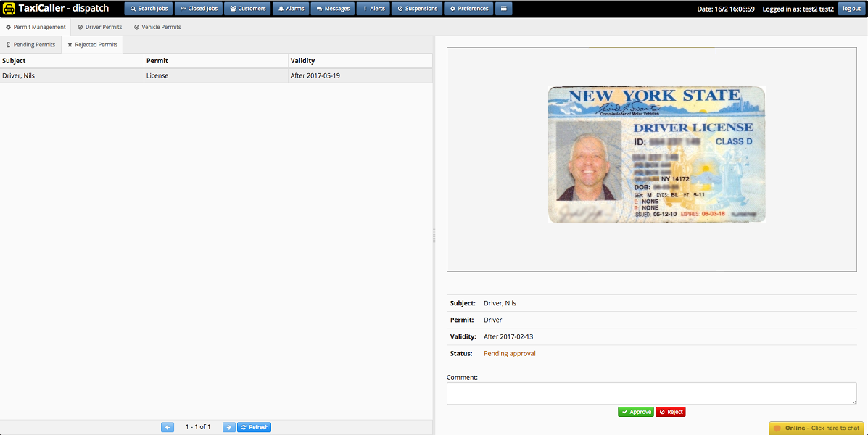Switch to Vehicle Permits tab
868x435 pixels.
157,27
